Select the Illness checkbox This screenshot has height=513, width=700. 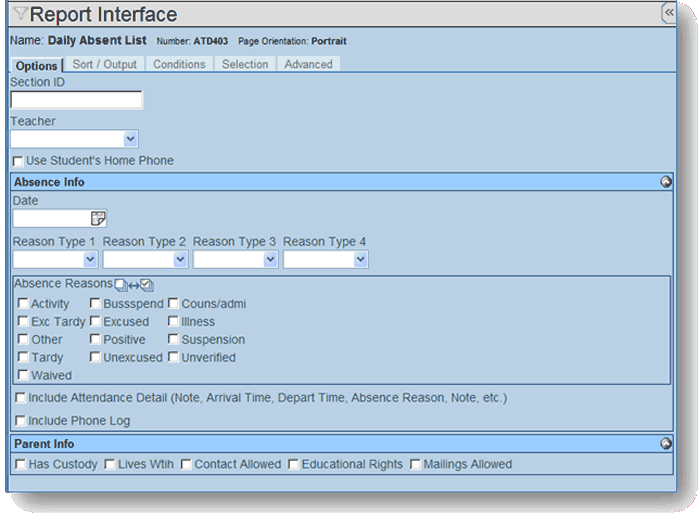pyautogui.click(x=173, y=321)
